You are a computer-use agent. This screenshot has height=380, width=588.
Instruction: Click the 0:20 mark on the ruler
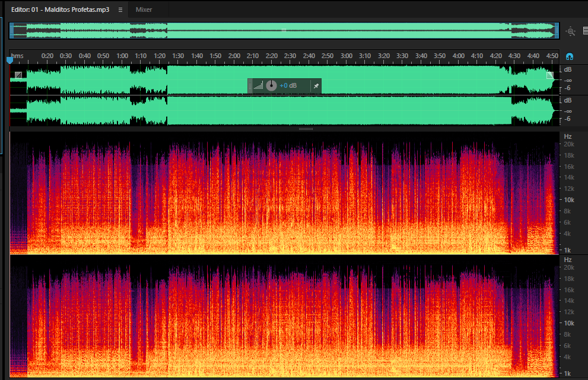coord(47,56)
